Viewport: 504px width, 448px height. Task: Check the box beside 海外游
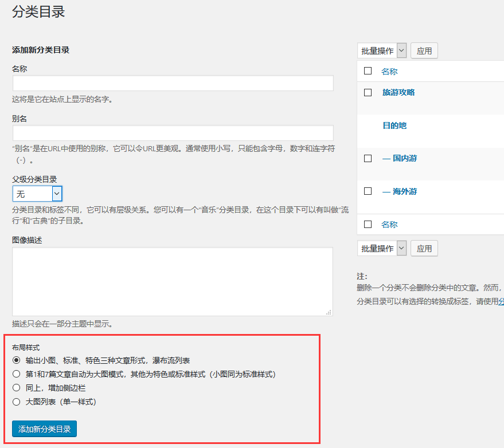pyautogui.click(x=368, y=191)
